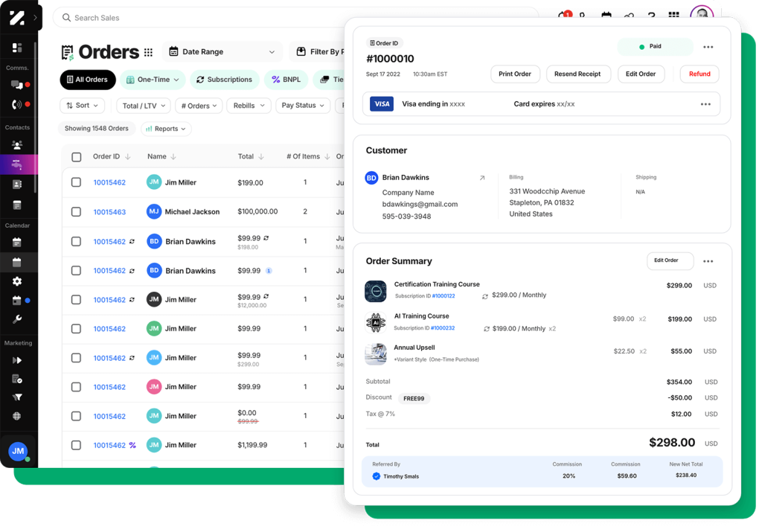762x532 pixels.
Task: Open the globe sidebar icon
Action: [17, 417]
